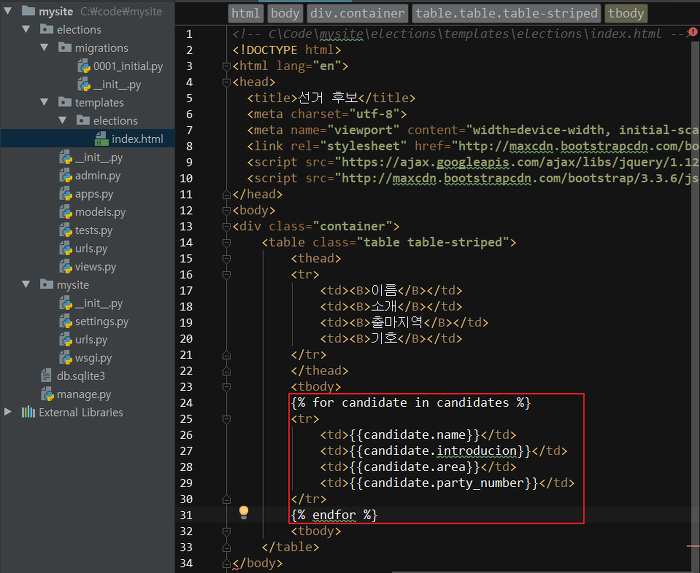Click the closing head fold marker at line 11
Viewport: 700px width, 573px height.
(x=226, y=195)
